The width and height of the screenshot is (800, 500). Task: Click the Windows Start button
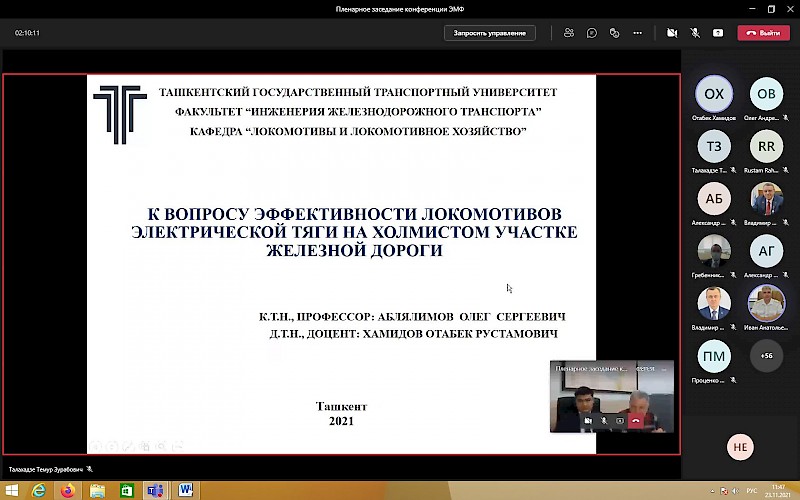11,490
